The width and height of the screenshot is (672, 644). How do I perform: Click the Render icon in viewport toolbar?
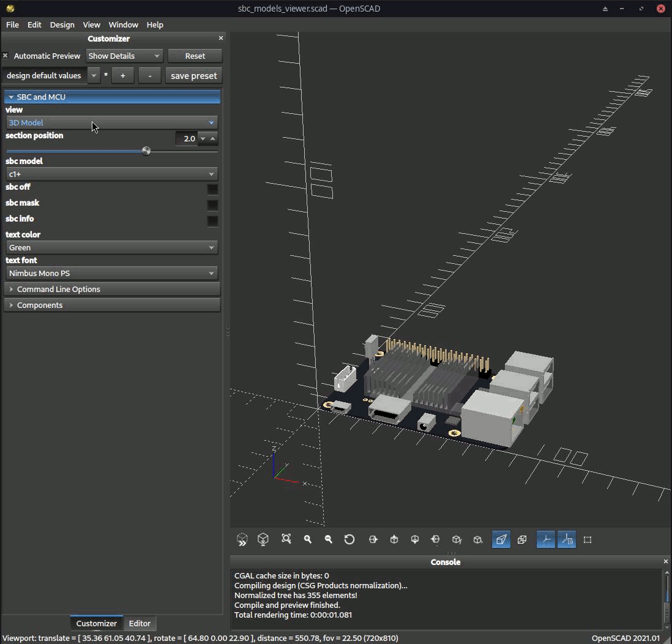click(x=263, y=539)
